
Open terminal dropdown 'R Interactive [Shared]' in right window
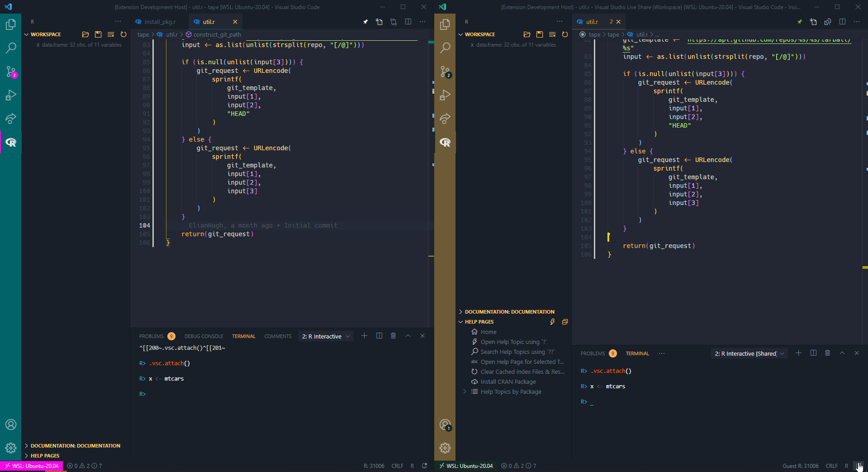pos(749,353)
